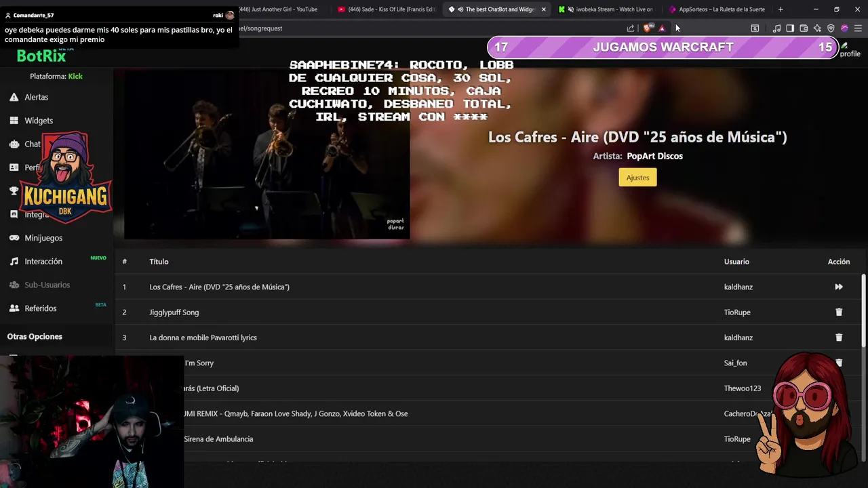
Task: Toggle the browser sidebar panel icon
Action: (790, 28)
